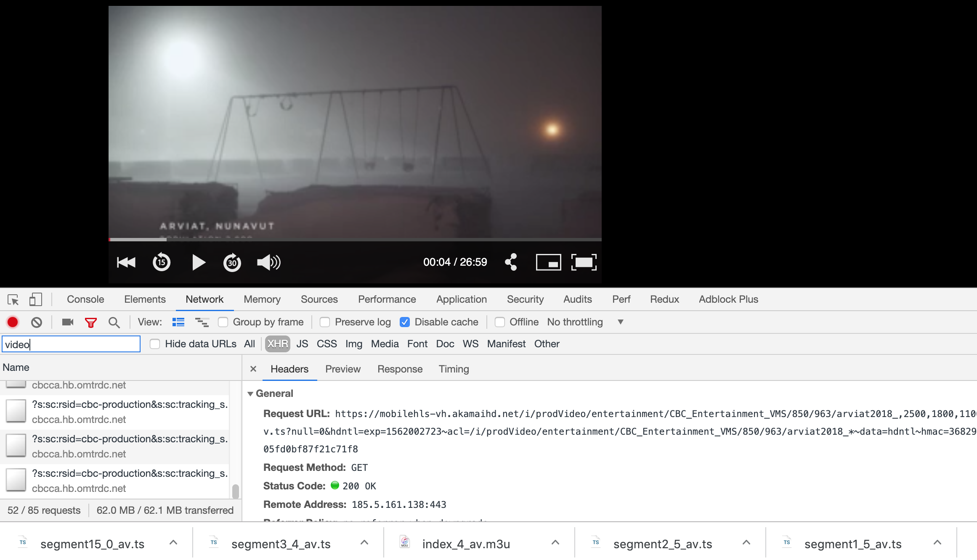This screenshot has width=977, height=560.
Task: Show the waterfall overview view
Action: 202,322
